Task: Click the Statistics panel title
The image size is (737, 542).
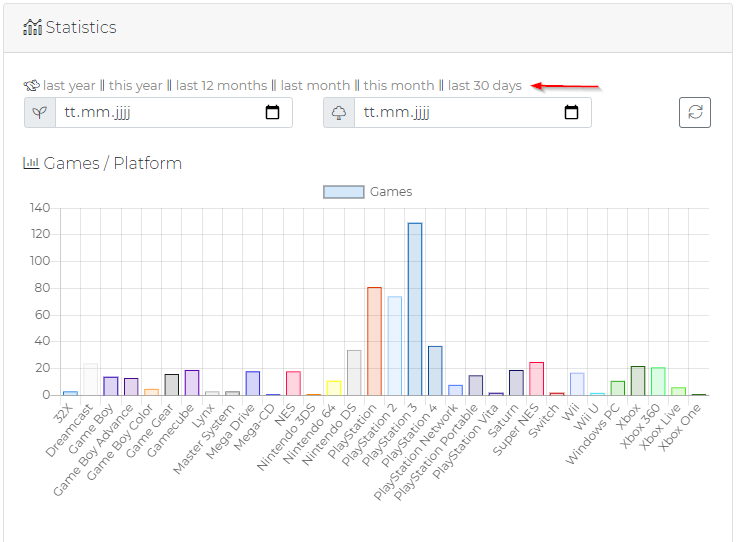Action: pyautogui.click(x=81, y=27)
